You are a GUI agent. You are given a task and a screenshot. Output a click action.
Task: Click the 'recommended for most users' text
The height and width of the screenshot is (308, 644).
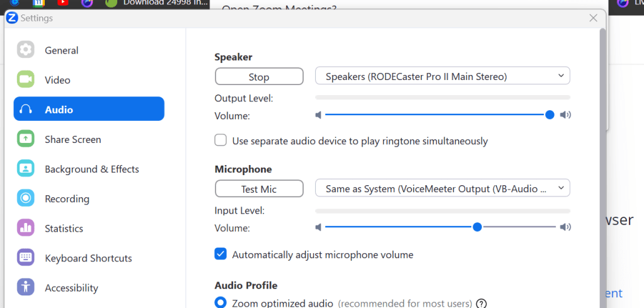[x=405, y=304]
